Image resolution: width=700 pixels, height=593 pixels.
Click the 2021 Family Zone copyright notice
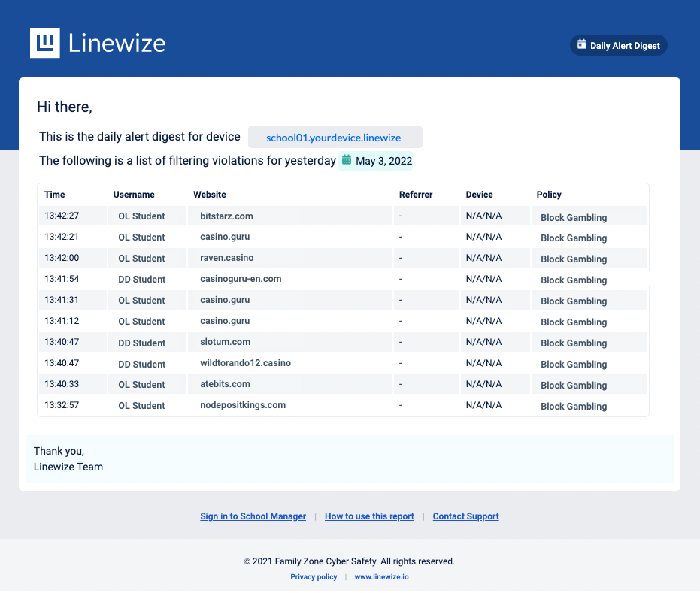pos(349,561)
